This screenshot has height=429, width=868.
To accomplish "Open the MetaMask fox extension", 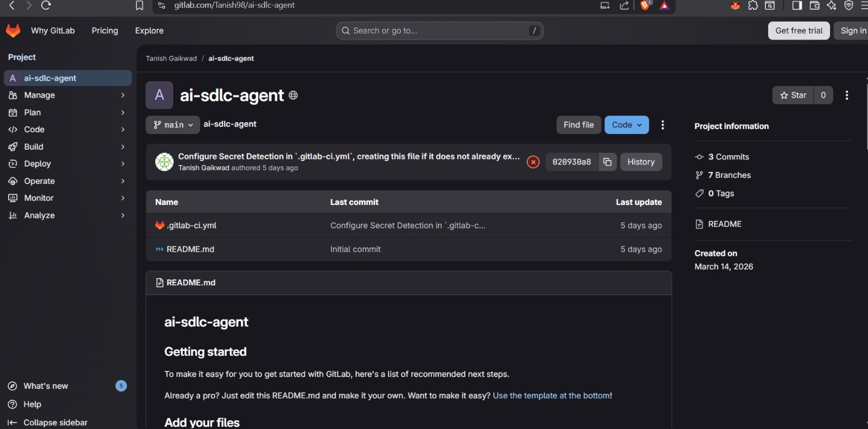I will 735,5.
